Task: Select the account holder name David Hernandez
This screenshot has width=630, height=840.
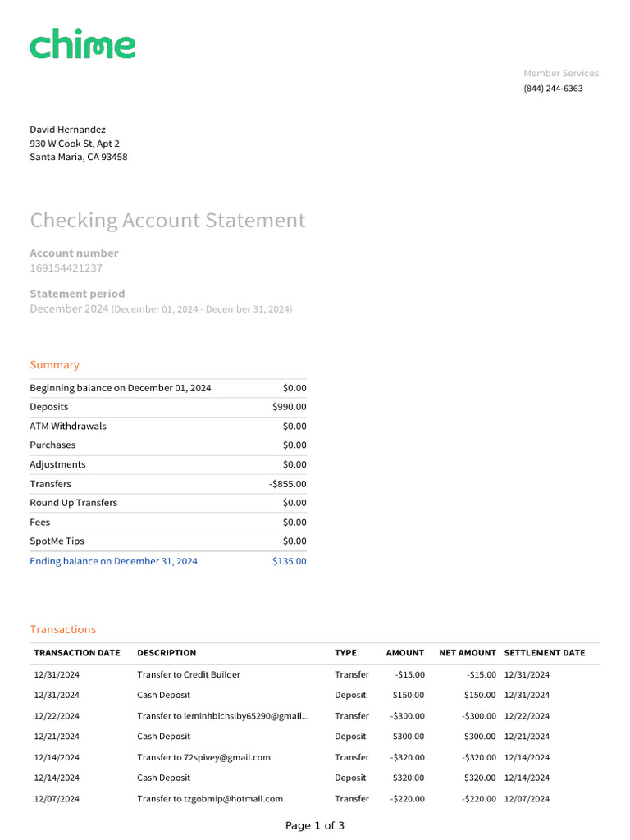Action: 68,130
